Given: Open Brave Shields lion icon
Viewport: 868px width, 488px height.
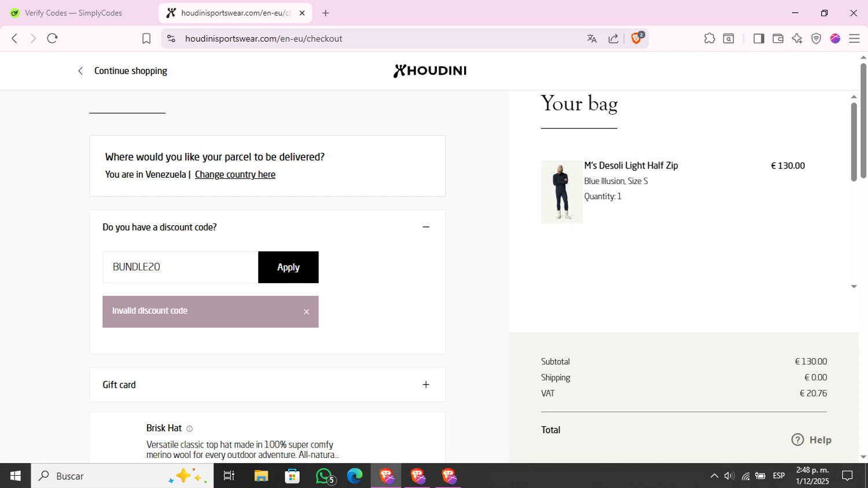Looking at the screenshot, I should click(637, 38).
